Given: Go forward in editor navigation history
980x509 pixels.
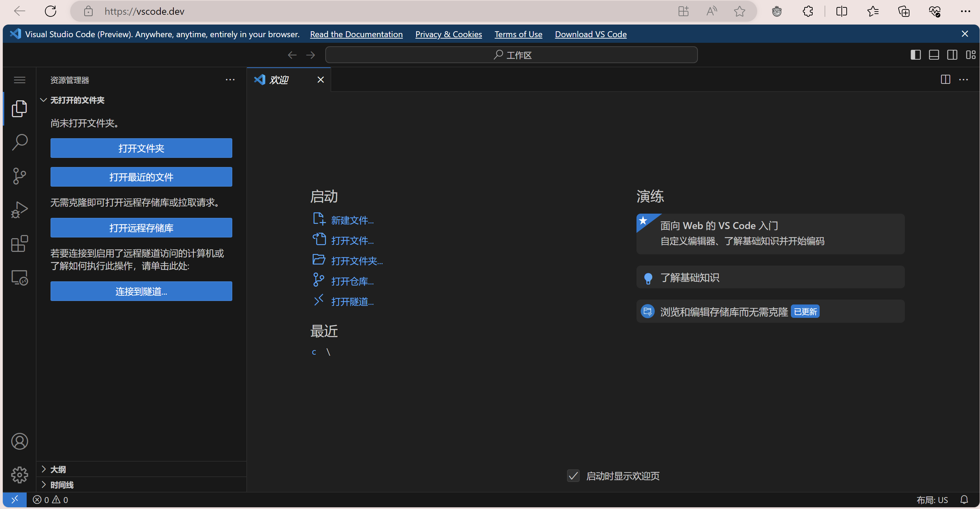Looking at the screenshot, I should click(x=311, y=55).
